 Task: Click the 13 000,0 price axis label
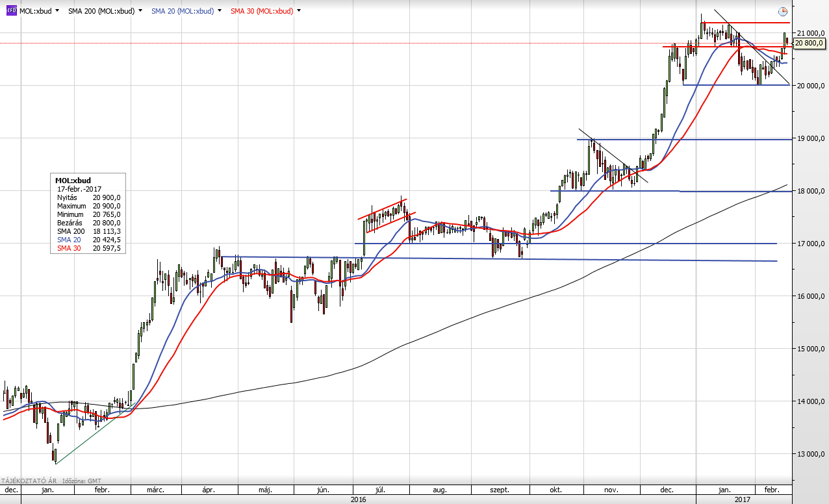coord(810,455)
